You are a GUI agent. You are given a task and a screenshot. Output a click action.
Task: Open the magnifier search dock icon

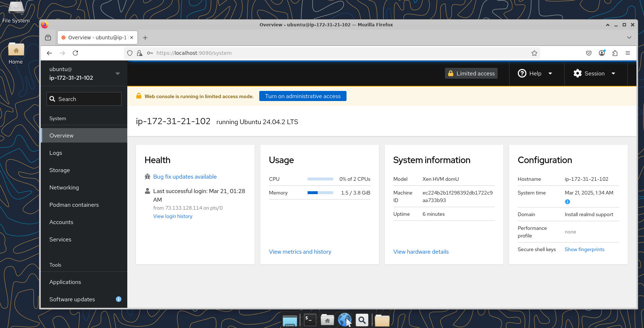pos(362,320)
